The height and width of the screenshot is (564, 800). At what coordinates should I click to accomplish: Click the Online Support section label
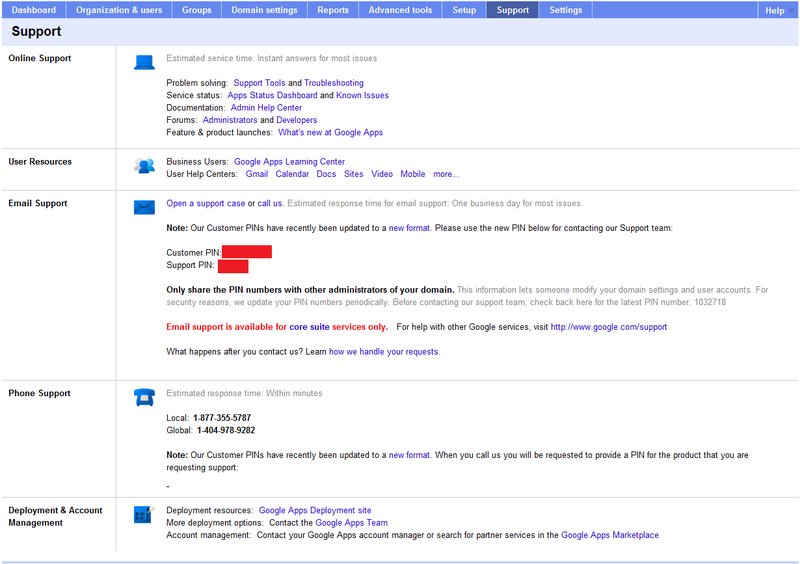[x=40, y=58]
